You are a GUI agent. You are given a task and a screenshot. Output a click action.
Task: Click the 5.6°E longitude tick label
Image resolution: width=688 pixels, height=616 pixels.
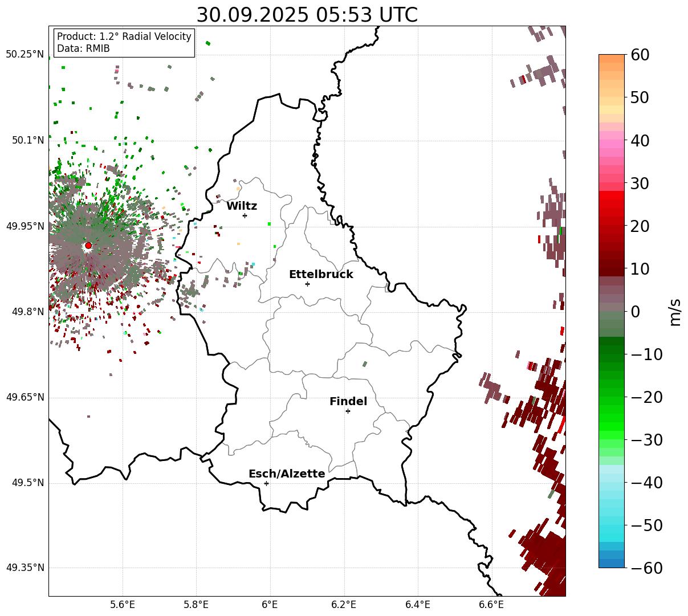123,605
